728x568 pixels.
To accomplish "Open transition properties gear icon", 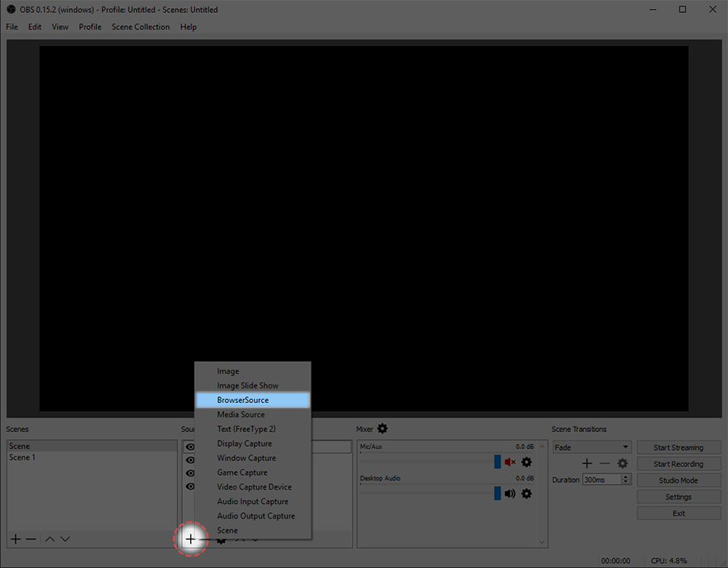I will pos(623,463).
